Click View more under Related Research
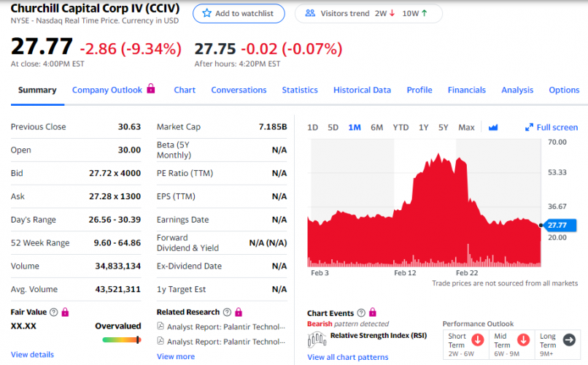The height and width of the screenshot is (365, 588). point(176,356)
